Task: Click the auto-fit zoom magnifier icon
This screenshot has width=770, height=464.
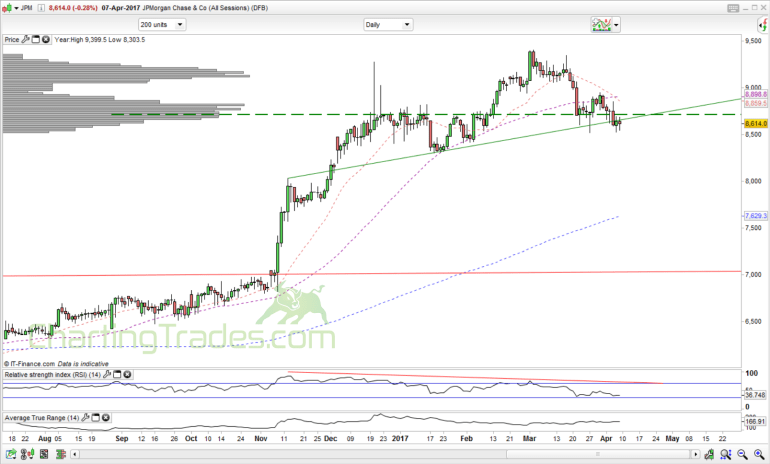Action: (725, 455)
